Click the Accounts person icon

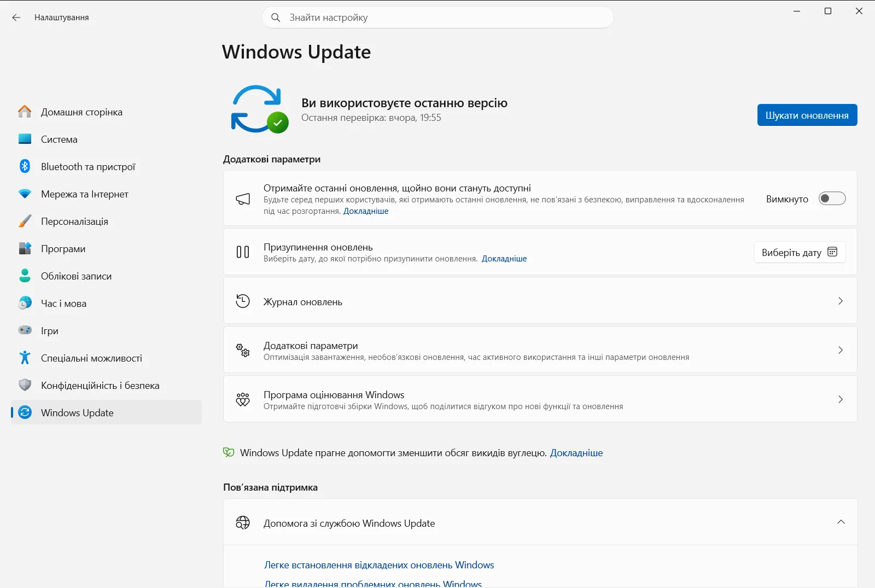pos(25,276)
